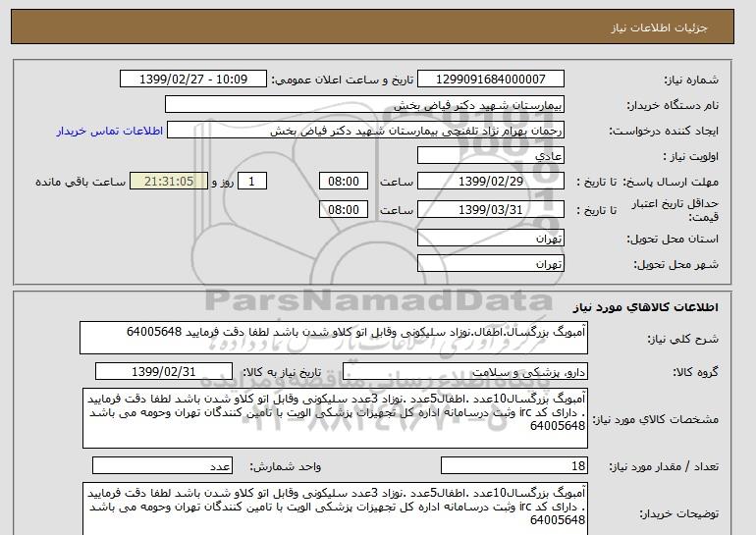Select the general need description text box
The image size is (756, 535).
click(334, 338)
